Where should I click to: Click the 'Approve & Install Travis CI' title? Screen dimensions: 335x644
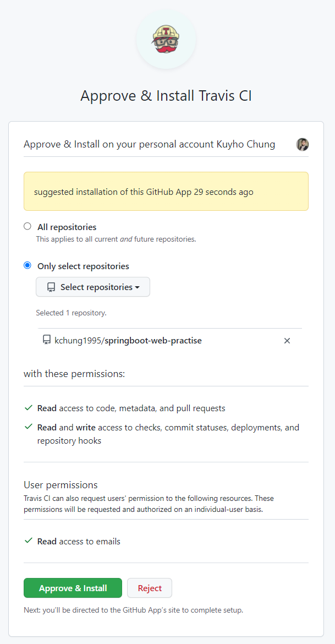[166, 96]
